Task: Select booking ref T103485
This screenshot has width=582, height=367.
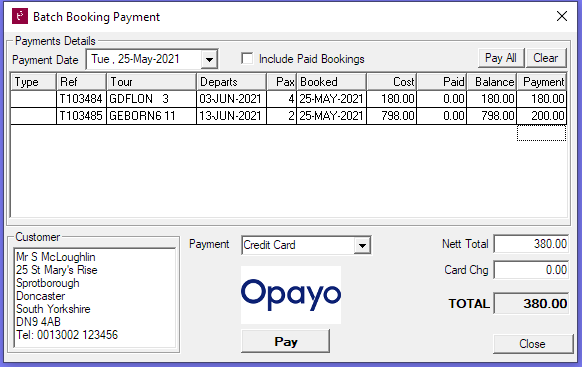Action: click(81, 116)
